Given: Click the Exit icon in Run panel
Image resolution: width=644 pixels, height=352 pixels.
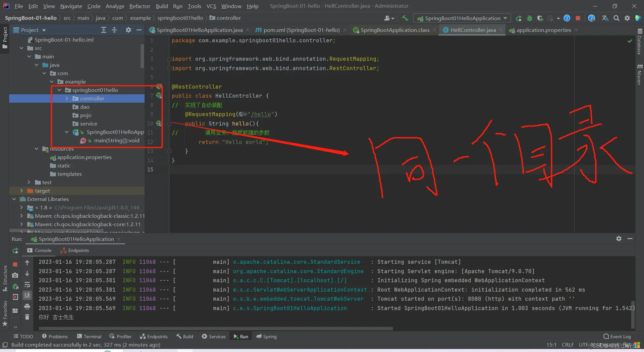Looking at the screenshot, I should point(15,297).
